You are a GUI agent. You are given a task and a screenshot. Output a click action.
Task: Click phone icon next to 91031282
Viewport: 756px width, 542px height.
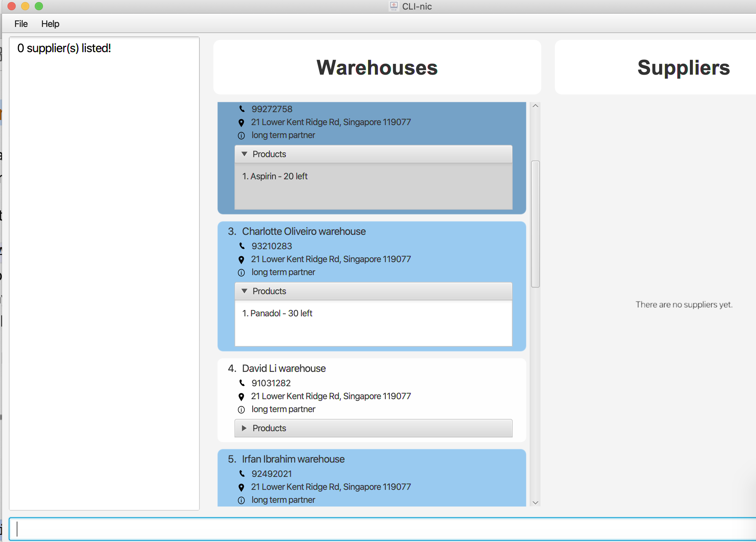pyautogui.click(x=242, y=383)
